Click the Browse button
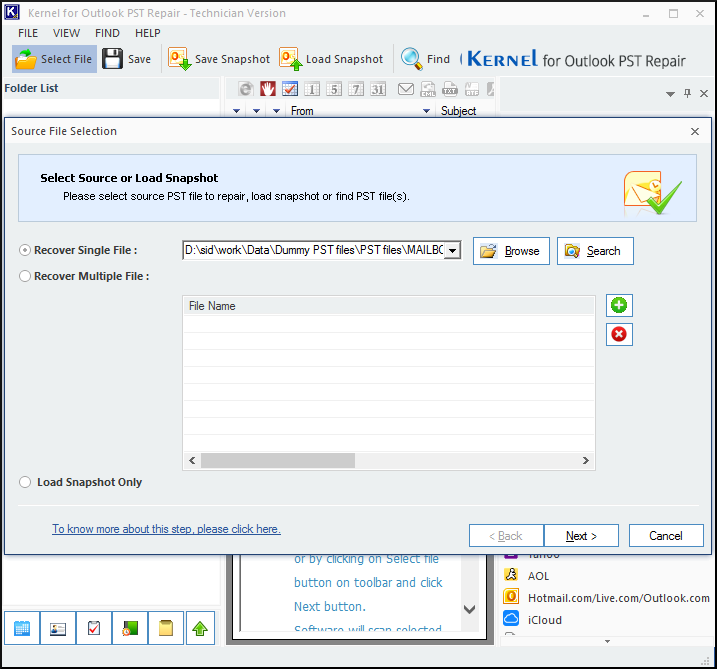Image resolution: width=717 pixels, height=669 pixels. (510, 251)
